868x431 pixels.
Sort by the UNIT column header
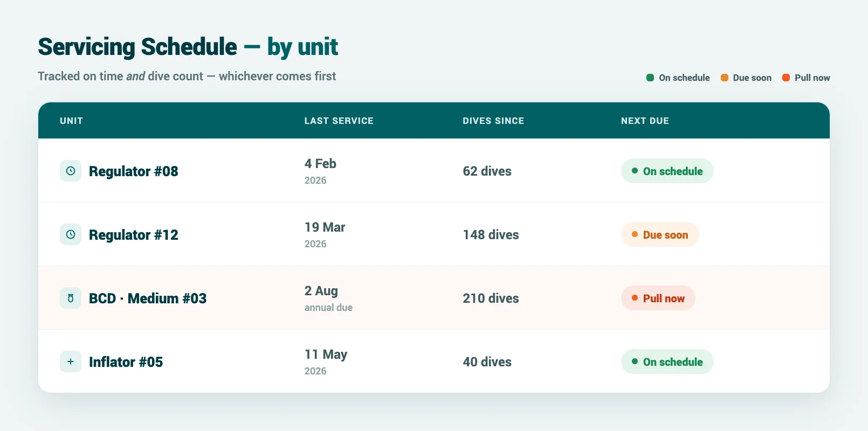71,121
